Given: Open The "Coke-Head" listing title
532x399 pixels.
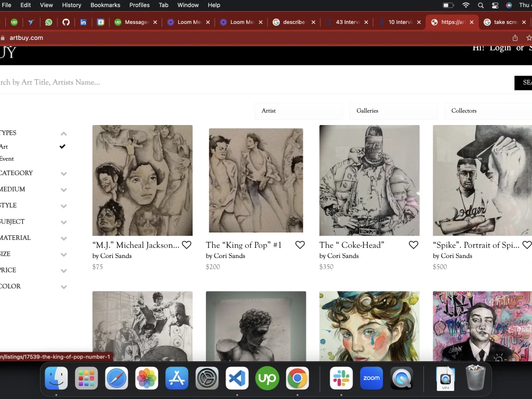Looking at the screenshot, I should tap(352, 245).
